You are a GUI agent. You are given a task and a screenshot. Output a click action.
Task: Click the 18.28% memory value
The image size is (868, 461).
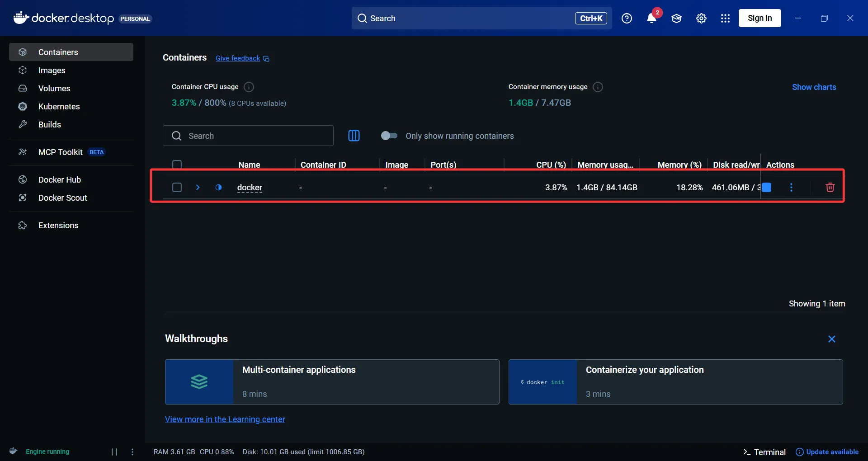pos(689,187)
